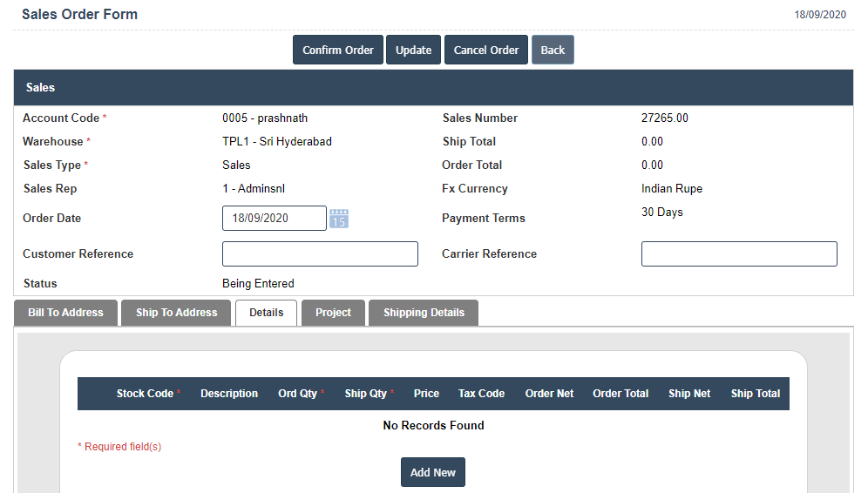View the Shipping Details tab
Screen dimensions: 868x493
point(424,313)
